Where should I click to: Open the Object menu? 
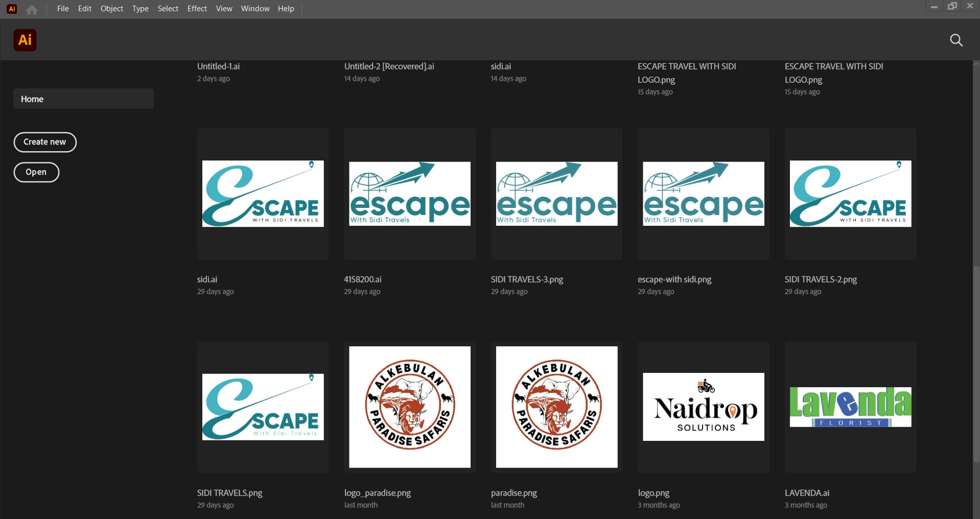[111, 9]
